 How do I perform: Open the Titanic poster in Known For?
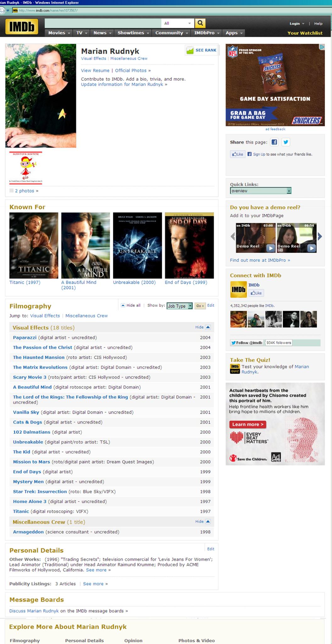pos(34,245)
